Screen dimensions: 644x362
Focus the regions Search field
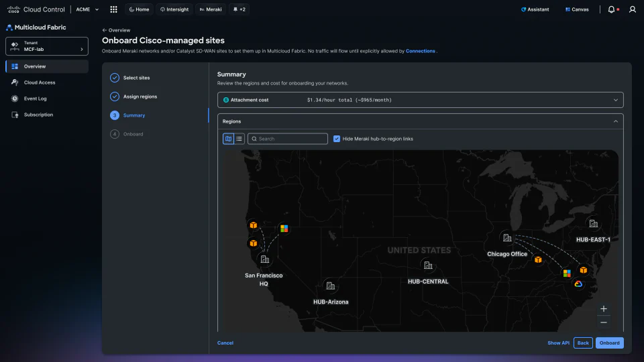(288, 139)
